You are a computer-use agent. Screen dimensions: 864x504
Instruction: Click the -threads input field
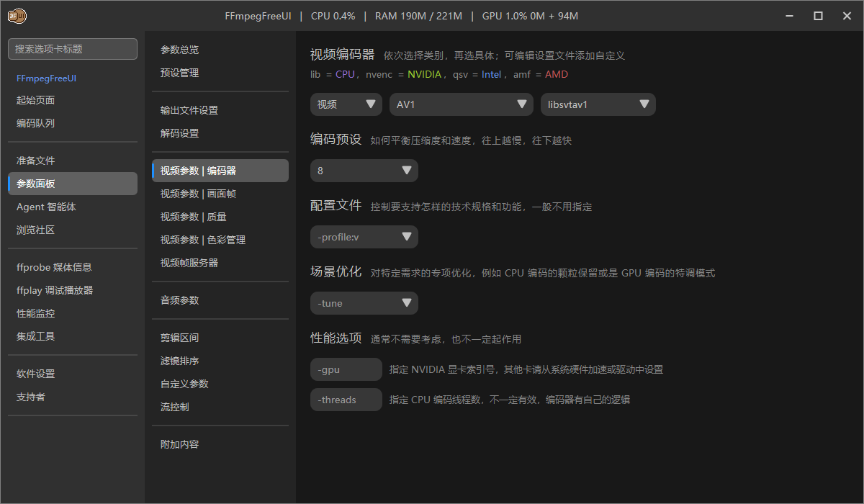[x=346, y=400]
